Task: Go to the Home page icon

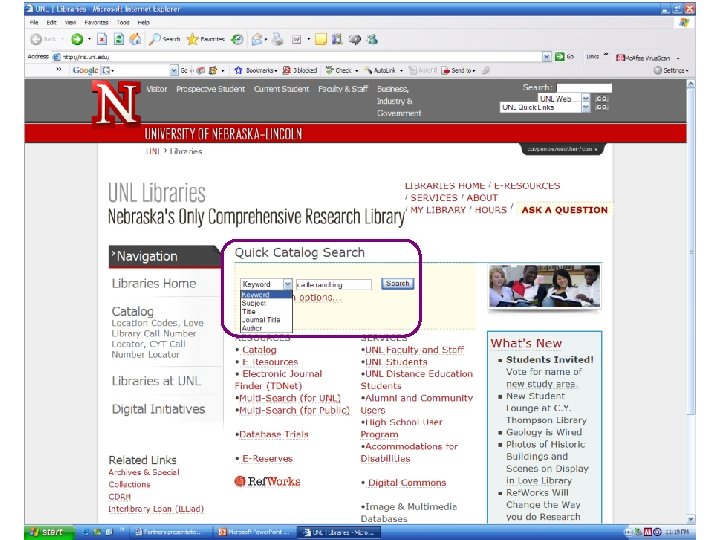Action: click(135, 39)
